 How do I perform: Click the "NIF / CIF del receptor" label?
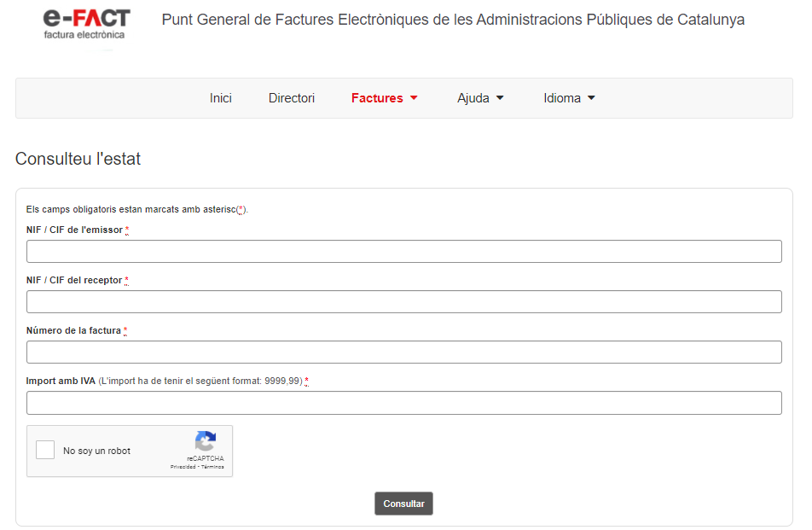pos(74,281)
